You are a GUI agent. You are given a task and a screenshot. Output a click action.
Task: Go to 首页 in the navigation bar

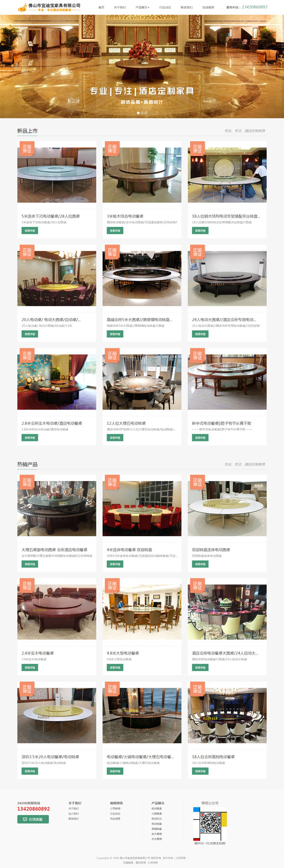pos(101,8)
